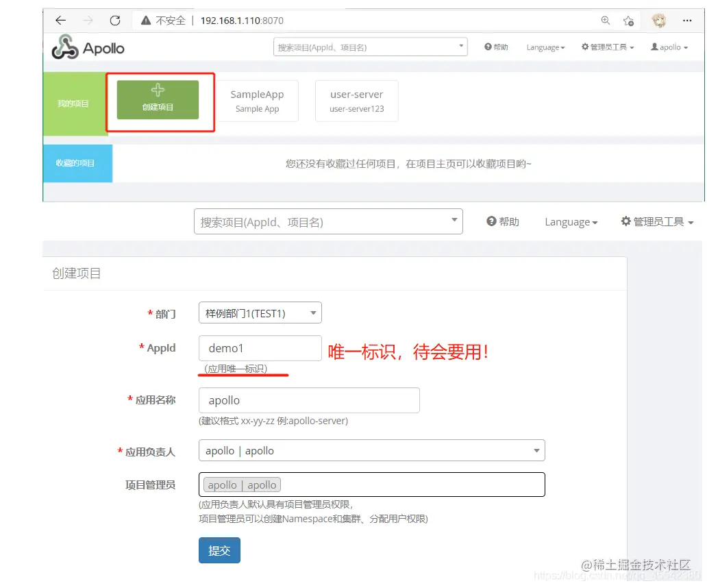The image size is (707, 588).
Task: Click the add-to-favorites star icon
Action: pos(628,21)
